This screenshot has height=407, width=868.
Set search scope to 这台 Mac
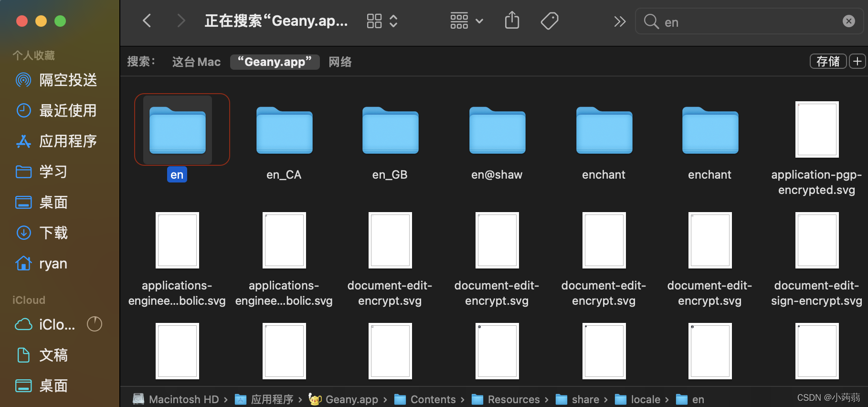196,62
